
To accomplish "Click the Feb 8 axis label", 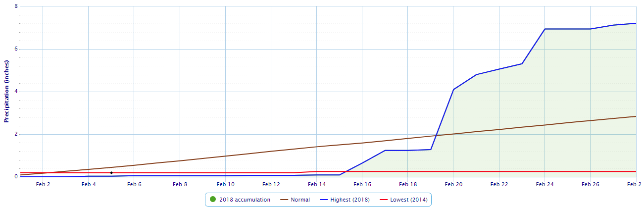I will 180,184.
